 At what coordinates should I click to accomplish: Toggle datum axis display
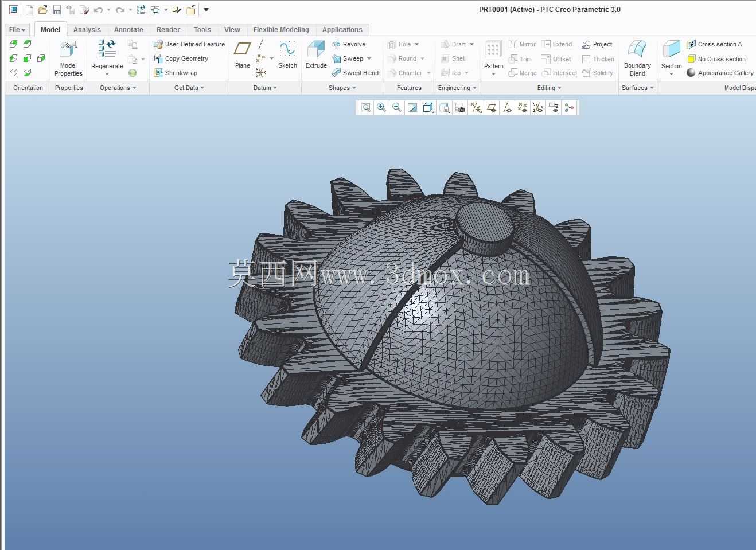pyautogui.click(x=506, y=107)
